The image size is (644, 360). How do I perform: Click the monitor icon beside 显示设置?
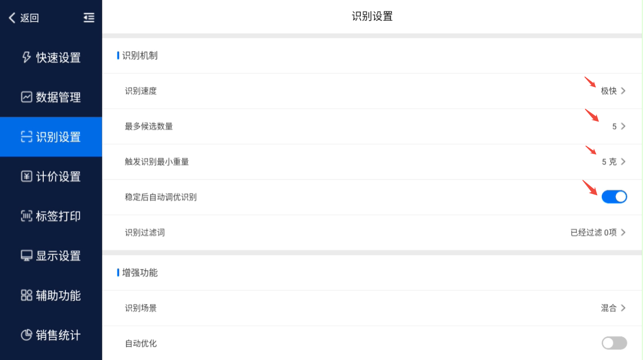pos(27,256)
